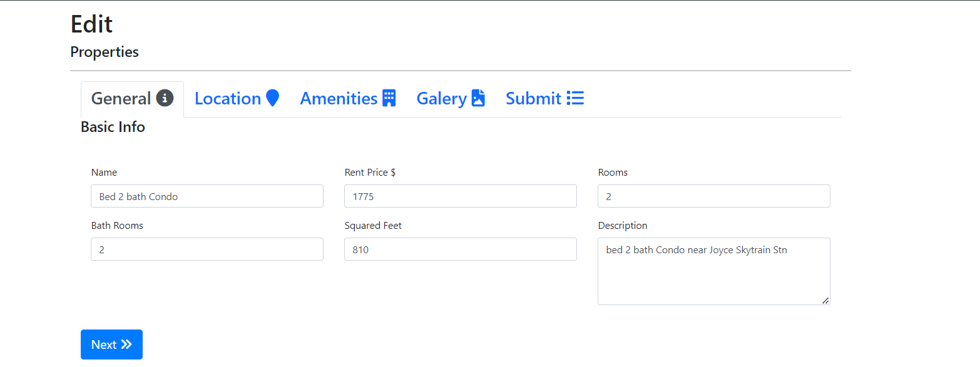Select the General tab text
The width and height of the screenshot is (980, 367).
tap(121, 99)
